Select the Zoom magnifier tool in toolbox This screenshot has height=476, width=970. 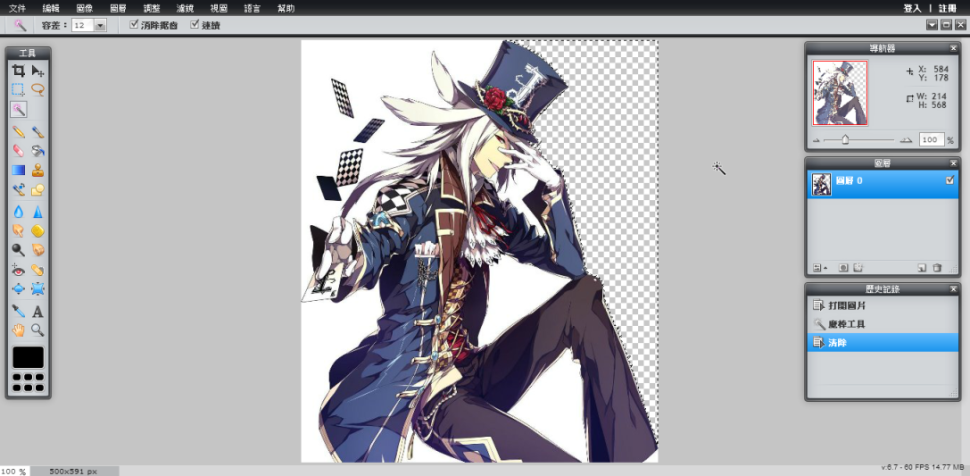[38, 330]
